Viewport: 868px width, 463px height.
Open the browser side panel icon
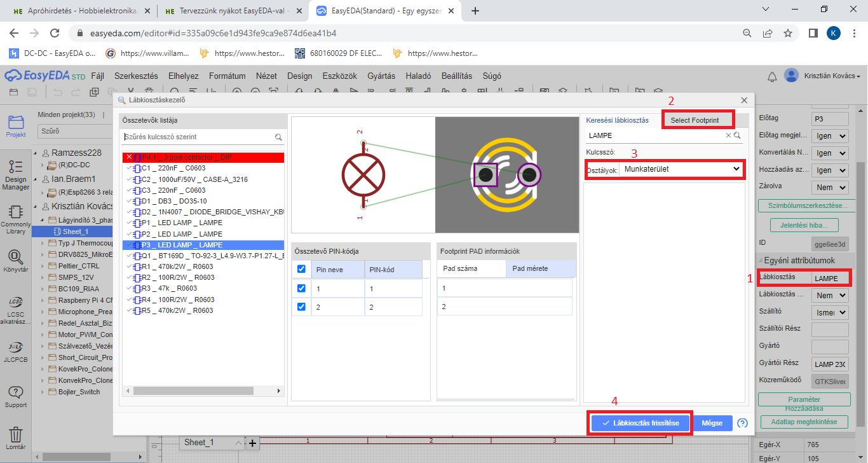(813, 33)
